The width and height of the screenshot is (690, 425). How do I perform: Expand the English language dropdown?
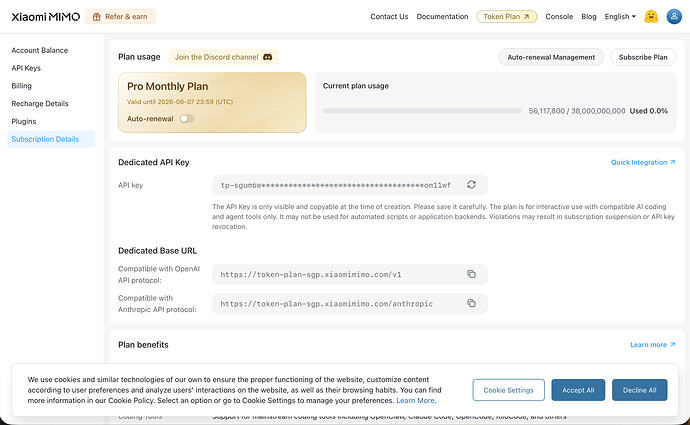620,16
